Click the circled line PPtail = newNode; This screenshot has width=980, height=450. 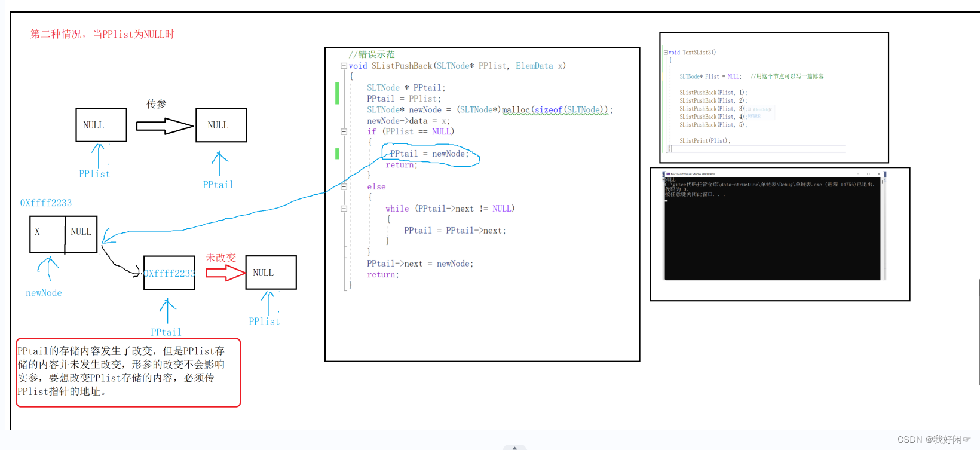click(x=430, y=154)
